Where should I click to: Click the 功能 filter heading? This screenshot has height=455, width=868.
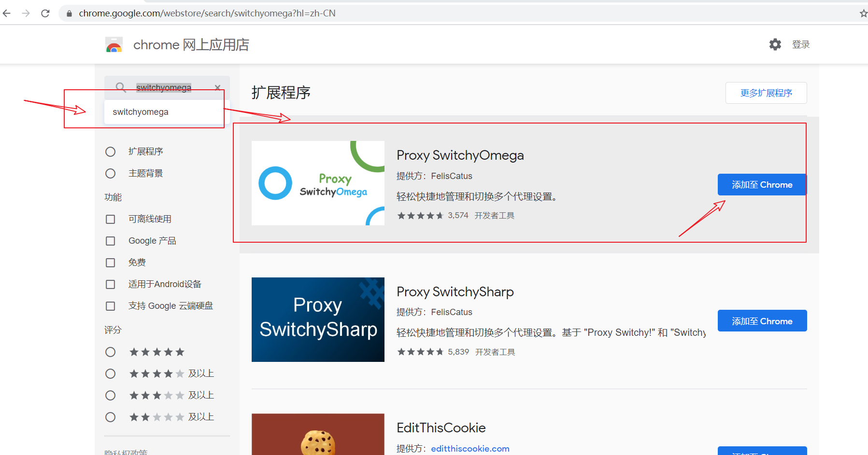(x=113, y=197)
